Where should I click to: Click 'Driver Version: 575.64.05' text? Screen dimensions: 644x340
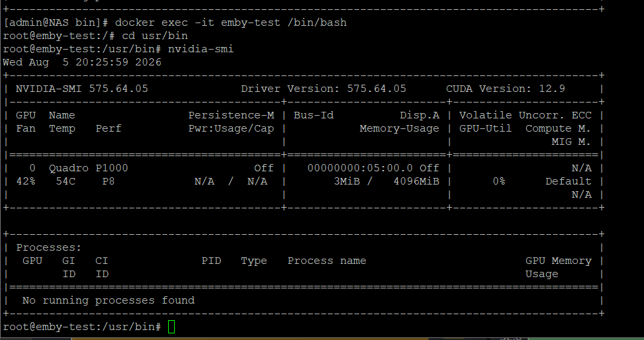(x=323, y=89)
